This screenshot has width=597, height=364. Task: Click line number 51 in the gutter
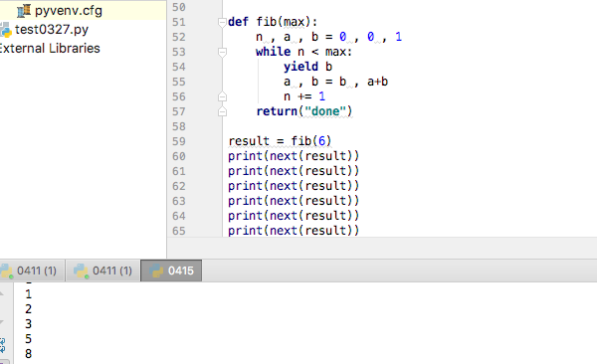pos(178,22)
